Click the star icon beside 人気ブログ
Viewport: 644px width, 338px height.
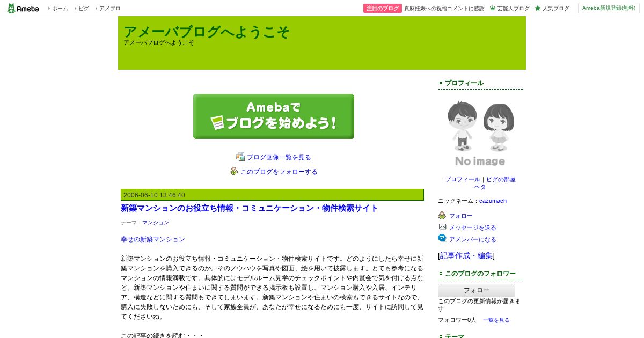tap(538, 8)
